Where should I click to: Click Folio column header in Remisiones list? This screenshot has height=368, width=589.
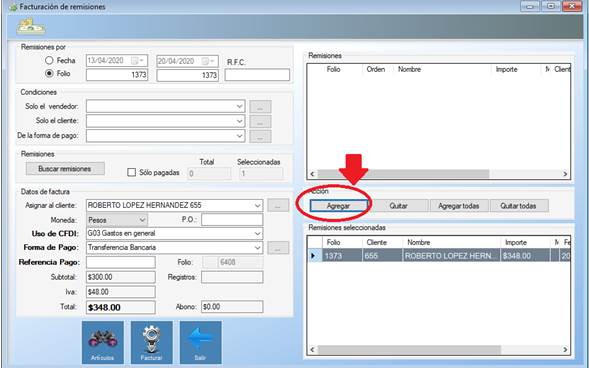pos(334,69)
